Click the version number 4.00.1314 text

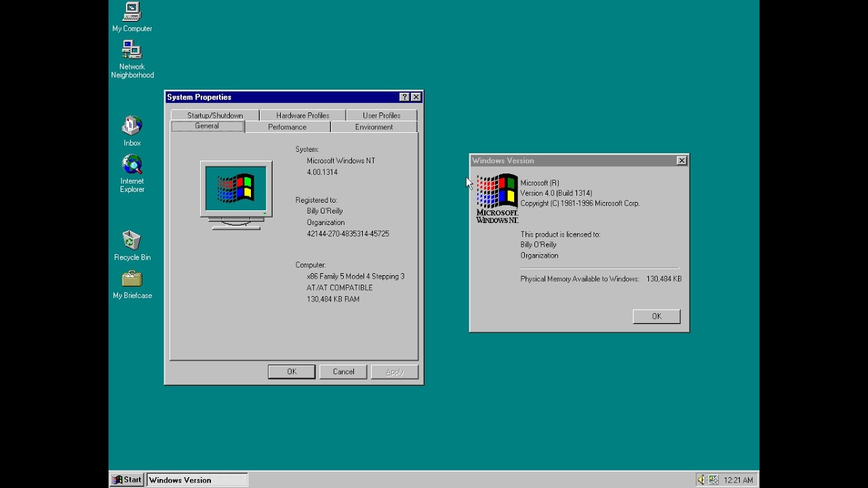(322, 172)
